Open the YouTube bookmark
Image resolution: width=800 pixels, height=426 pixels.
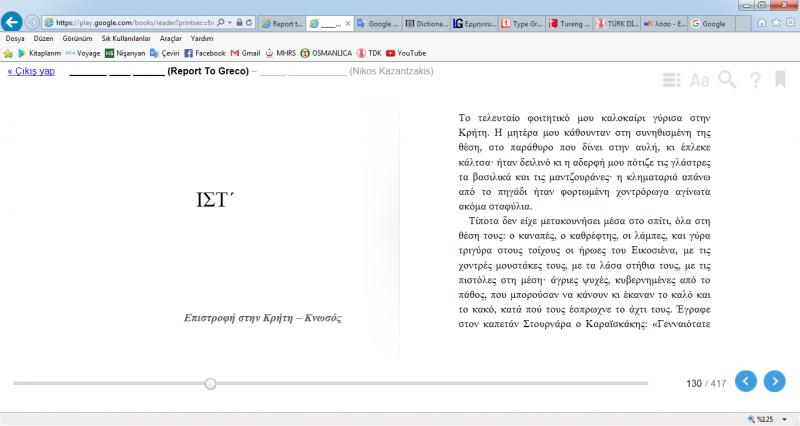[x=406, y=53]
